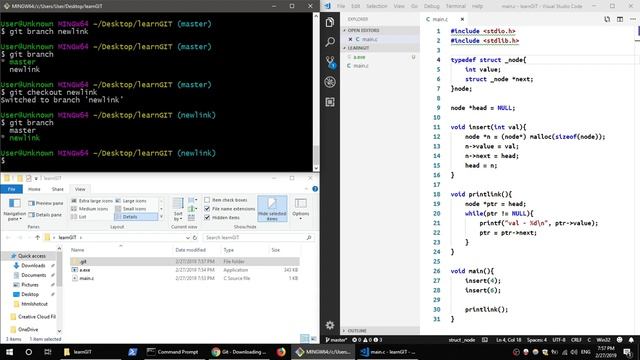Open the Search view in VS Code activity bar
640x360 pixels.
tap(330, 42)
